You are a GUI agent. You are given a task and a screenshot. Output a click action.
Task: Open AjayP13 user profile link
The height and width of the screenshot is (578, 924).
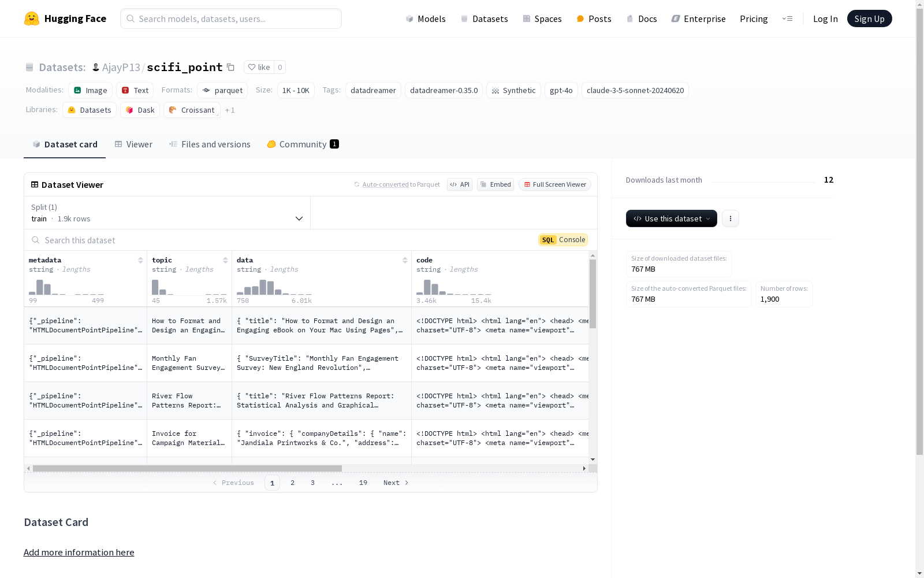tap(121, 67)
